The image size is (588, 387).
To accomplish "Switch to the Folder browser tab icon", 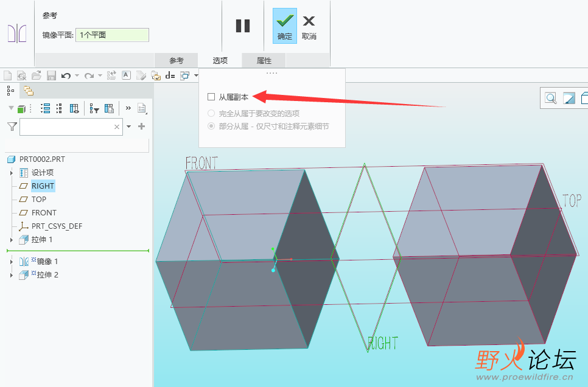I will point(29,91).
